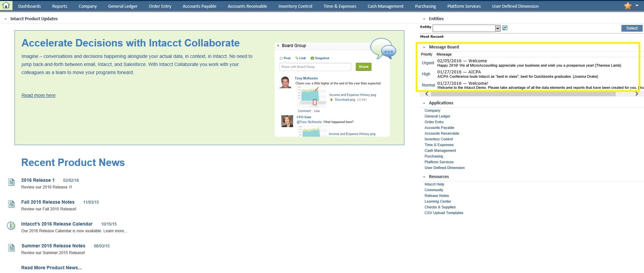Viewport: 644px width, 273px height.
Task: Open the Purchasing menu in top bar
Action: click(425, 6)
